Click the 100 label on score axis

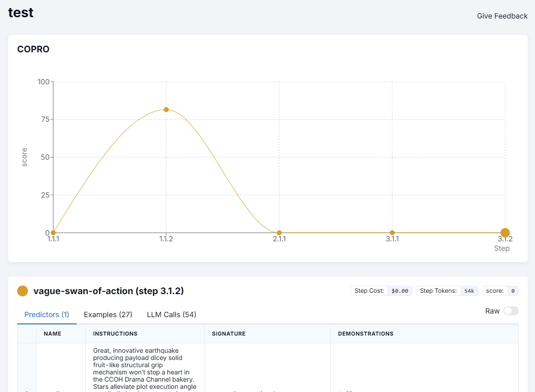pos(43,82)
